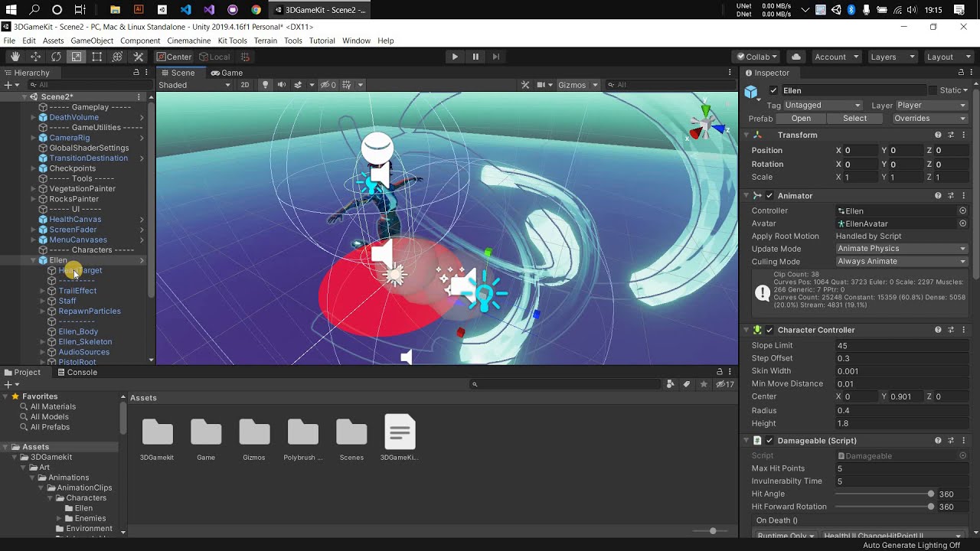Open the Collab button menu
The width and height of the screenshot is (980, 551).
pyautogui.click(x=756, y=57)
